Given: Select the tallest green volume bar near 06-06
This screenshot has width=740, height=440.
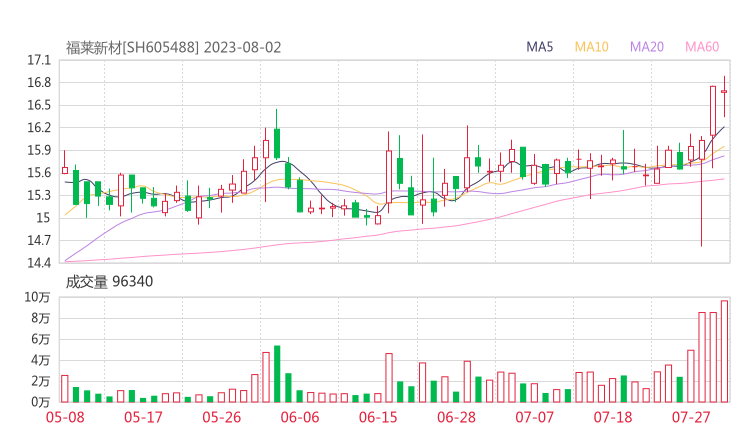Looking at the screenshot, I should pyautogui.click(x=277, y=374).
